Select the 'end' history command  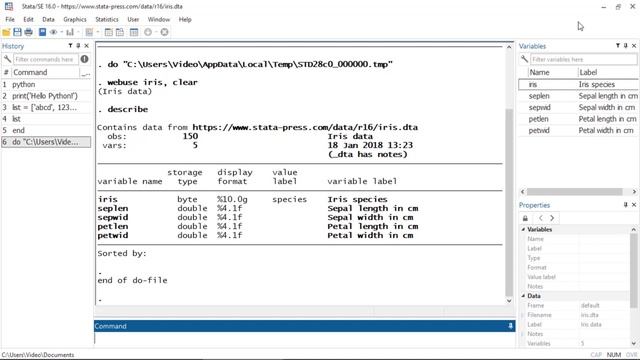pos(46,130)
